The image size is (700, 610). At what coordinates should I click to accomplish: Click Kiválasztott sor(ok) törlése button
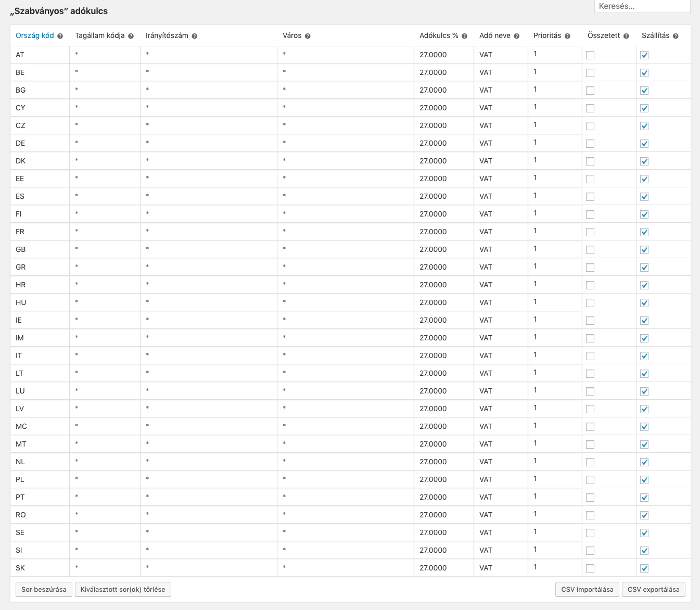(x=123, y=590)
